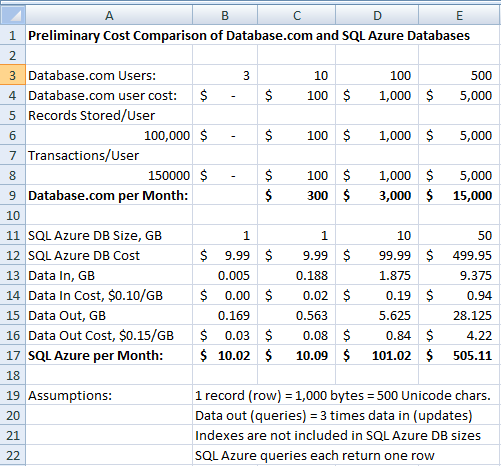Click 'Records Stored/User' cell
This screenshot has width=501, height=466.
109,115
